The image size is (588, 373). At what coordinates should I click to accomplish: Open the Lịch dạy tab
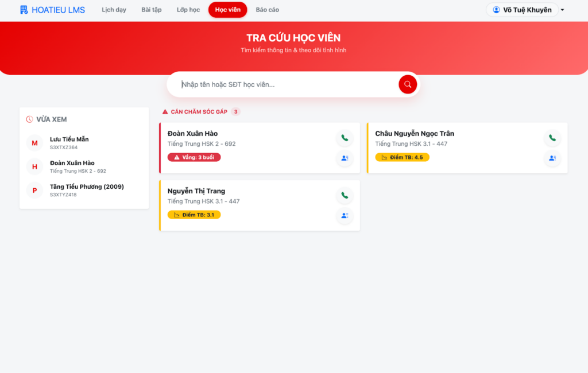click(114, 10)
